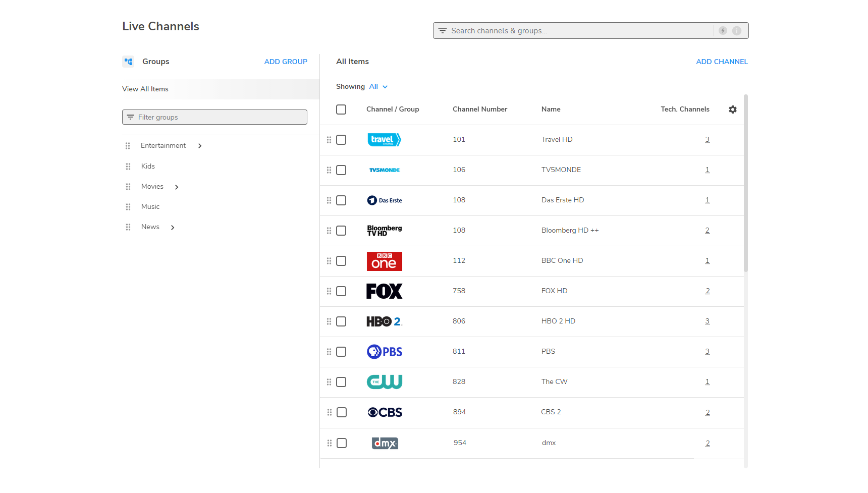Open the Kids group
The height and width of the screenshot is (493, 868).
point(148,167)
